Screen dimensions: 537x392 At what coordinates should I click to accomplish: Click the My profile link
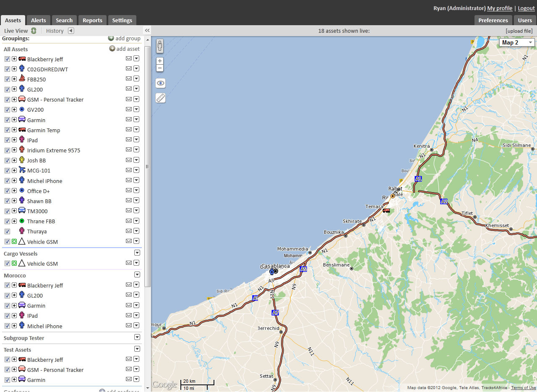(500, 8)
